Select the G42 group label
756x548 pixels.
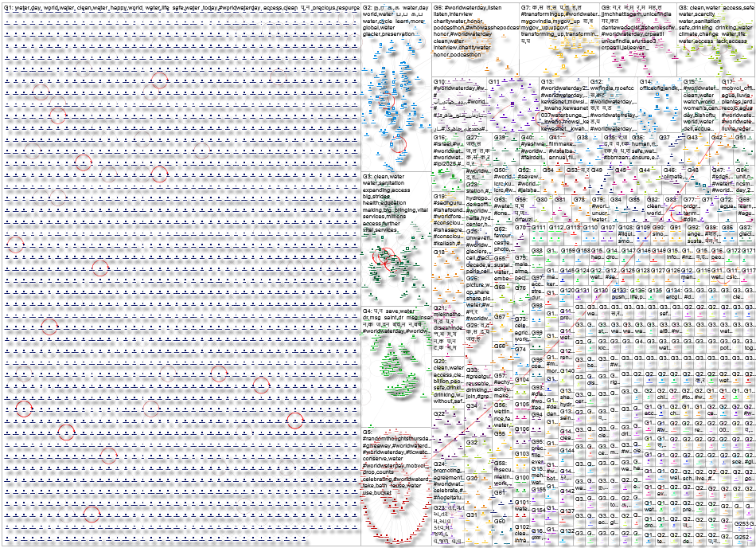coord(718,138)
